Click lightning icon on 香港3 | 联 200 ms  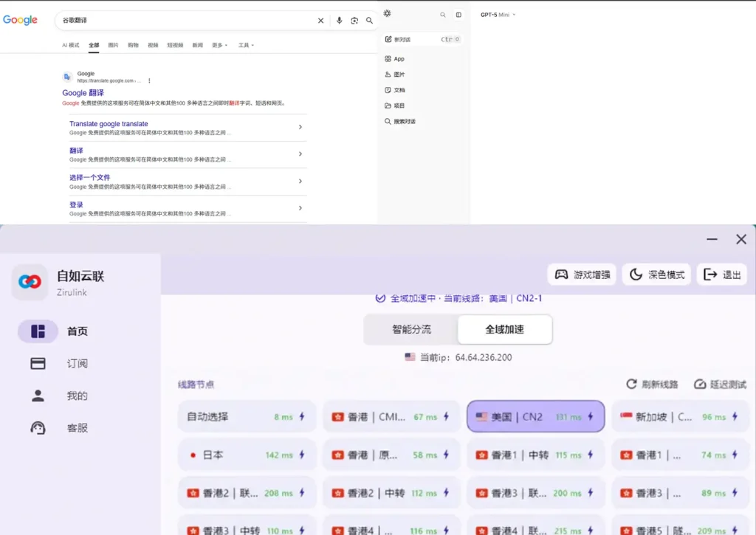pos(591,493)
